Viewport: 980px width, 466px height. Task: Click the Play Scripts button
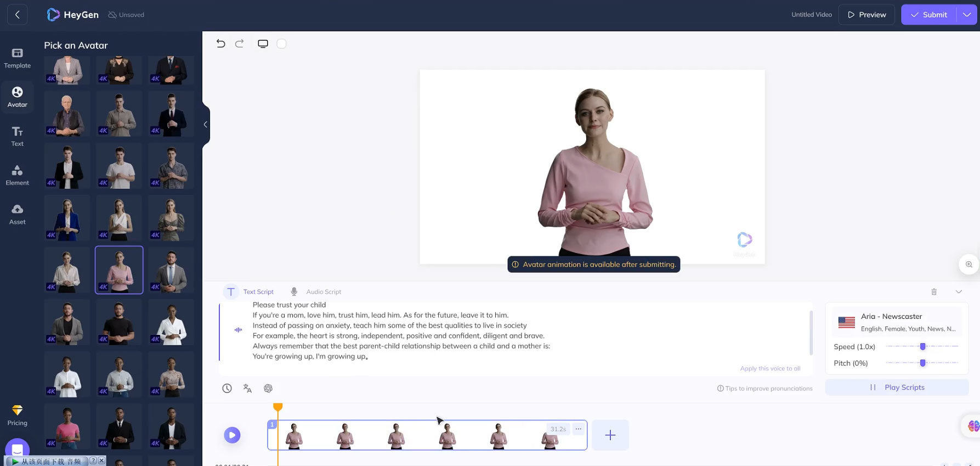[897, 388]
